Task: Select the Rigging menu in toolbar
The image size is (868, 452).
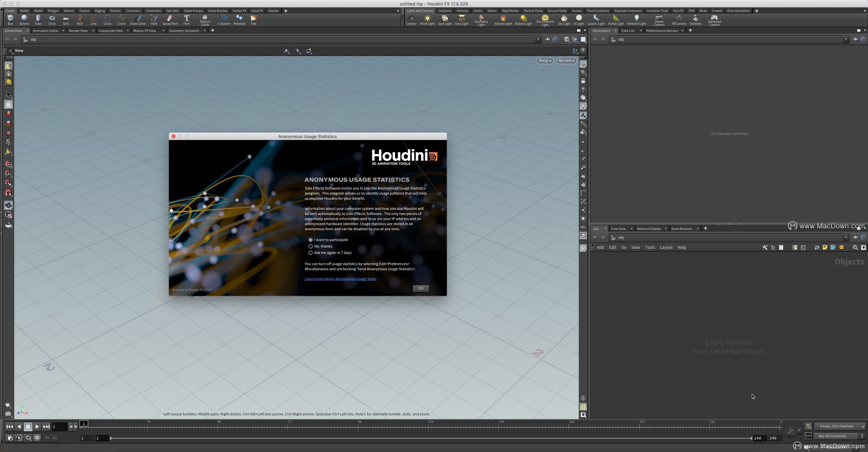Action: pos(99,10)
